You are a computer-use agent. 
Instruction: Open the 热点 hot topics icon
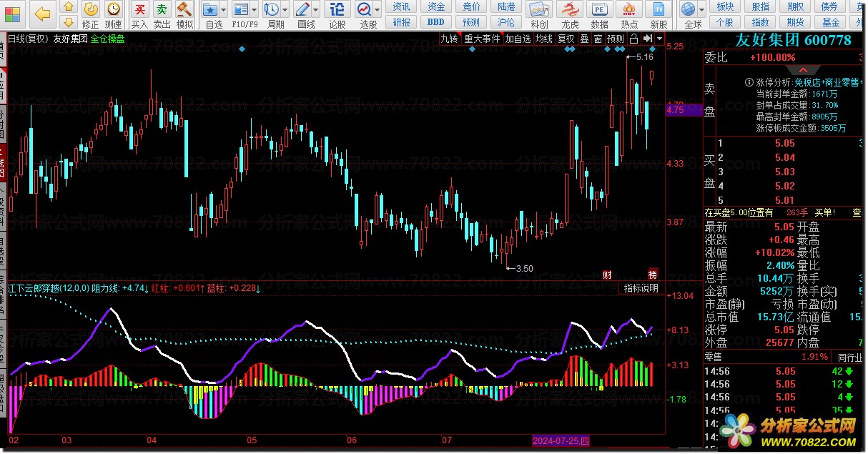point(629,14)
